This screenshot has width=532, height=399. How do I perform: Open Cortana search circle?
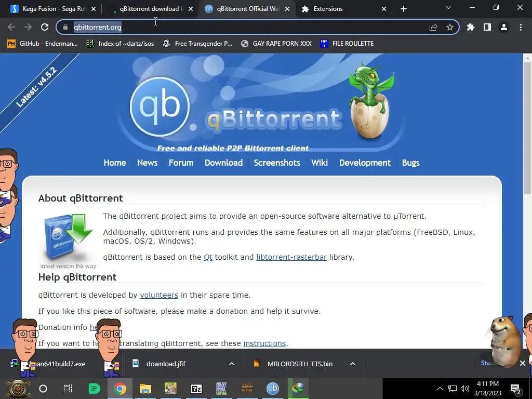pyautogui.click(x=43, y=389)
